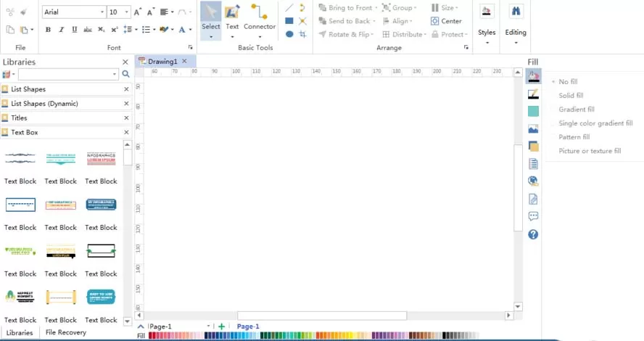Toggle Bold formatting

pyautogui.click(x=48, y=30)
